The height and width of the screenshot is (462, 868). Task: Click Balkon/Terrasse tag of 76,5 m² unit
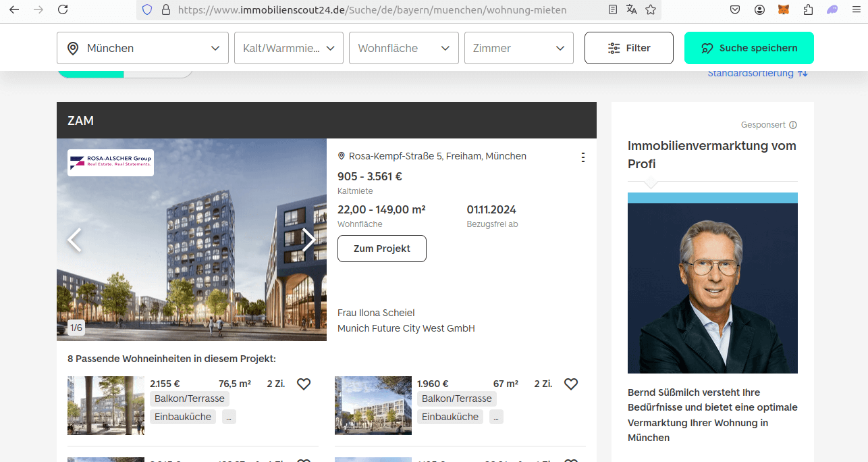tap(190, 399)
